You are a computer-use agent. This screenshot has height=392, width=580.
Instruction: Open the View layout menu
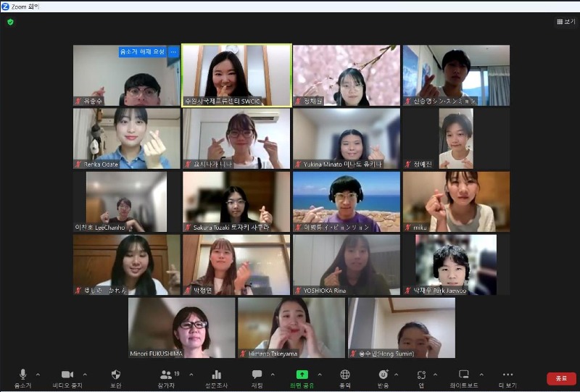tap(565, 22)
